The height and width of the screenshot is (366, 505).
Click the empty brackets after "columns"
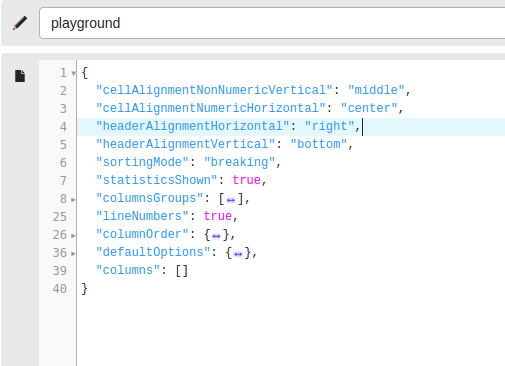click(182, 271)
